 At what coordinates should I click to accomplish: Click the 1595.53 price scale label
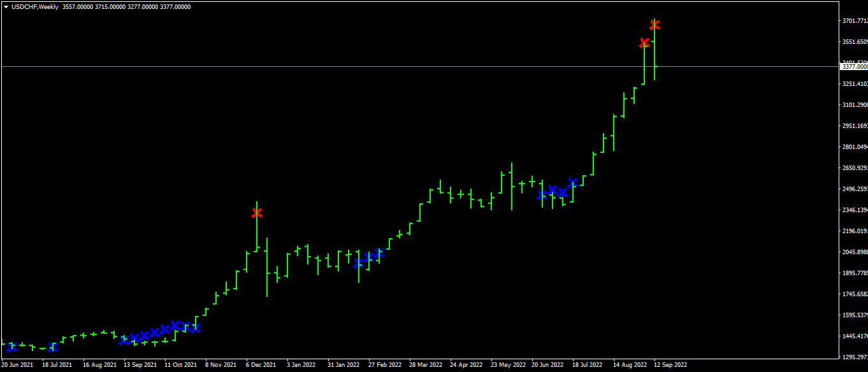click(855, 315)
